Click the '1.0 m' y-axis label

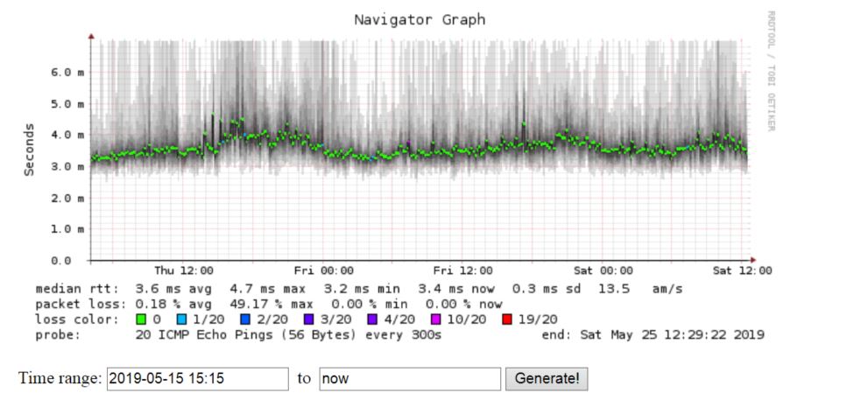(68, 229)
